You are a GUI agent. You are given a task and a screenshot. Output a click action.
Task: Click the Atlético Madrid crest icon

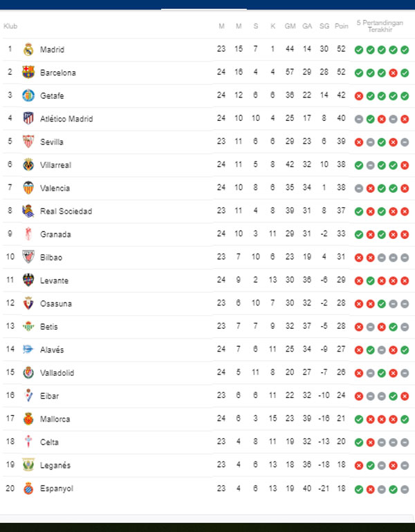coord(28,119)
